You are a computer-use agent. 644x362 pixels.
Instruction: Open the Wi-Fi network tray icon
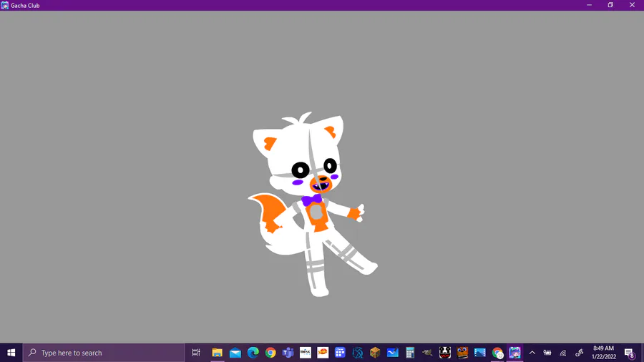[563, 353]
